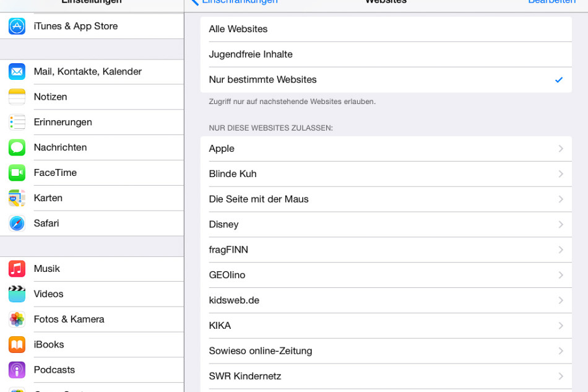Viewport: 588px width, 392px height.
Task: Click the 'Zugriff nur auf nachstehende Websites erlauben.' note
Action: pos(292,102)
